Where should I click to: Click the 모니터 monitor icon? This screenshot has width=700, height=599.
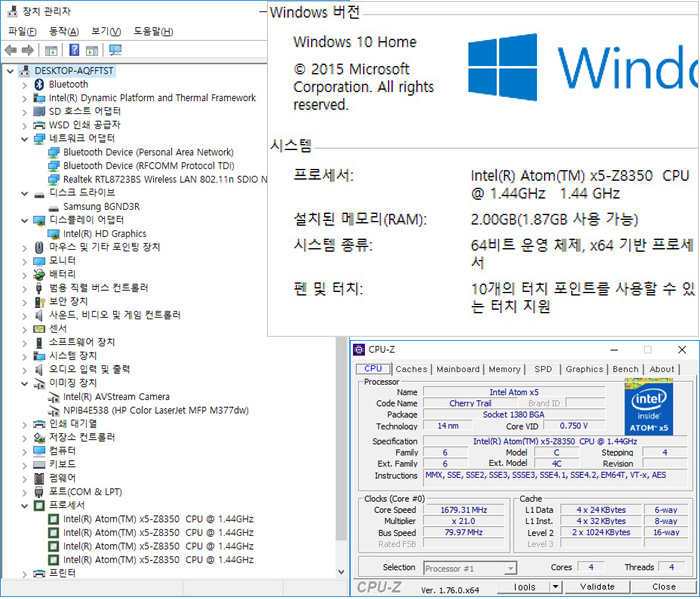[x=39, y=261]
